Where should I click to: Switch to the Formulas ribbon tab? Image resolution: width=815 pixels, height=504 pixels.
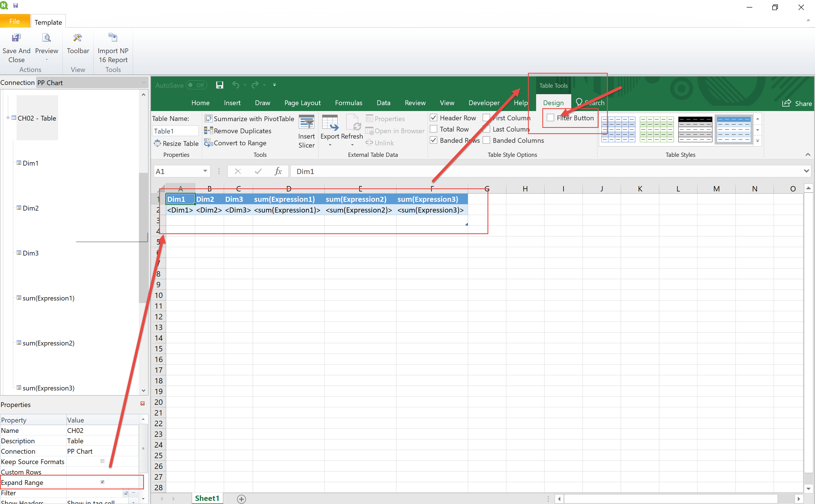point(348,103)
